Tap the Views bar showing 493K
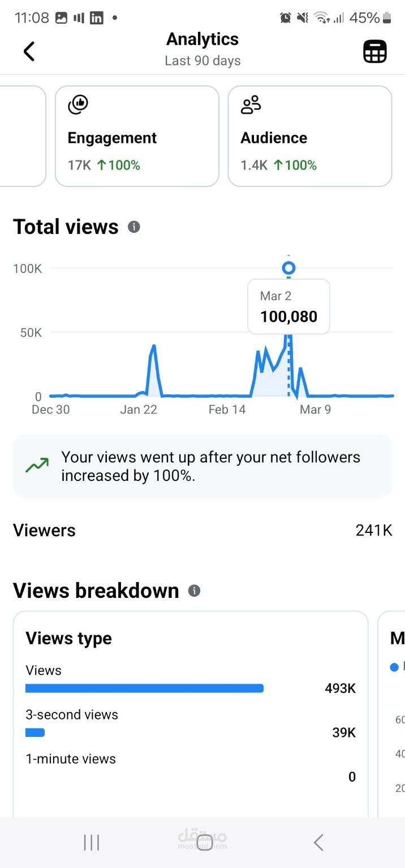This screenshot has width=405, height=868. pyautogui.click(x=145, y=688)
